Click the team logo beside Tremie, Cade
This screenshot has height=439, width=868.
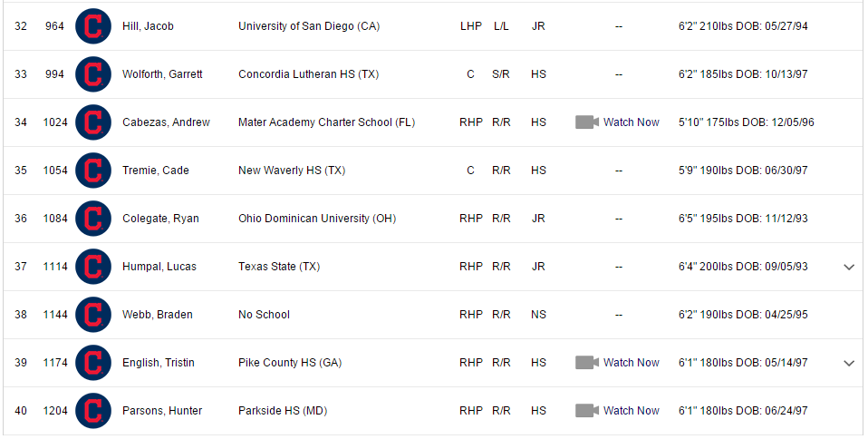92,171
